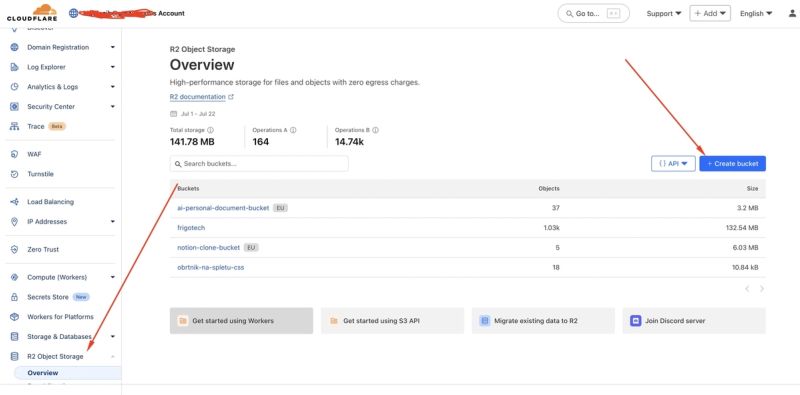Screen dimensions: 800x395
Task: Click the calendar icon by Jul 1 - Jul 22
Action: click(173, 114)
